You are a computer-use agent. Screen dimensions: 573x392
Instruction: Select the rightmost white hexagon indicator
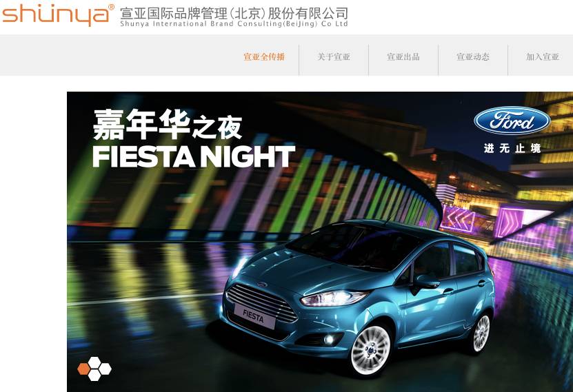click(x=105, y=369)
